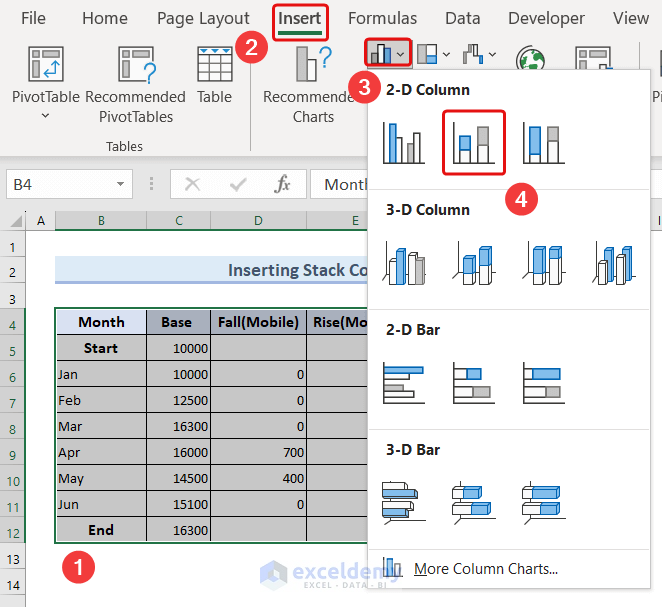Select the 2-D Clustered Column chart icon
Viewport: 662px width, 607px height.
pos(404,143)
